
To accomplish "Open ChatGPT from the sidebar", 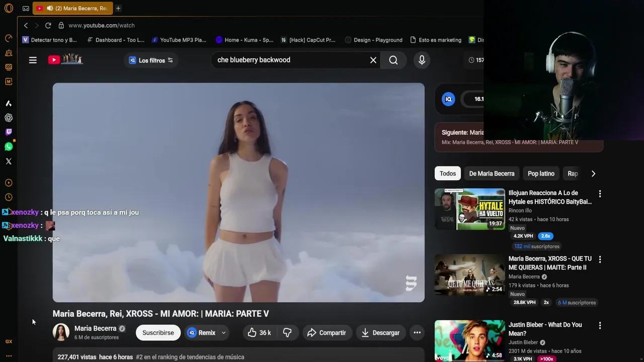I will click(9, 118).
